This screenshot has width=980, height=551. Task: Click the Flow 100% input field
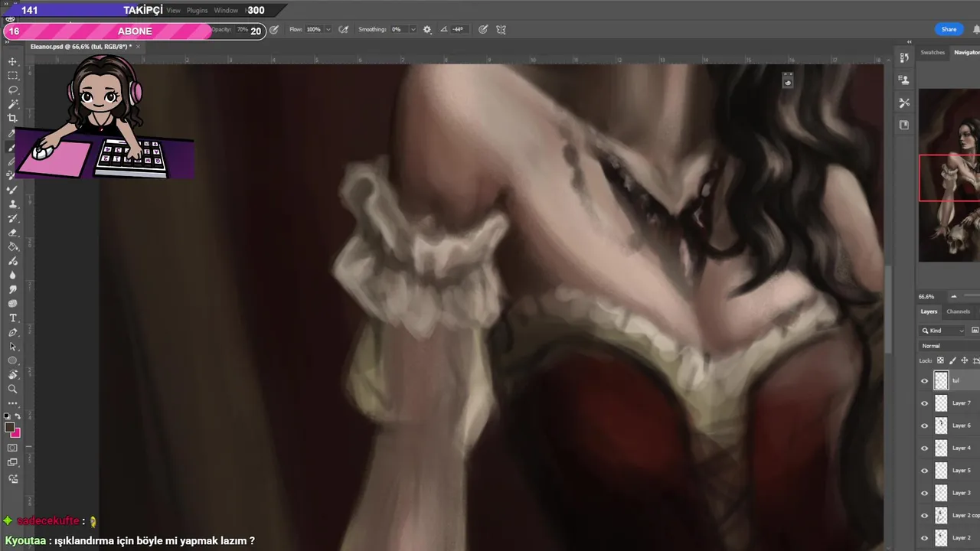pyautogui.click(x=314, y=30)
